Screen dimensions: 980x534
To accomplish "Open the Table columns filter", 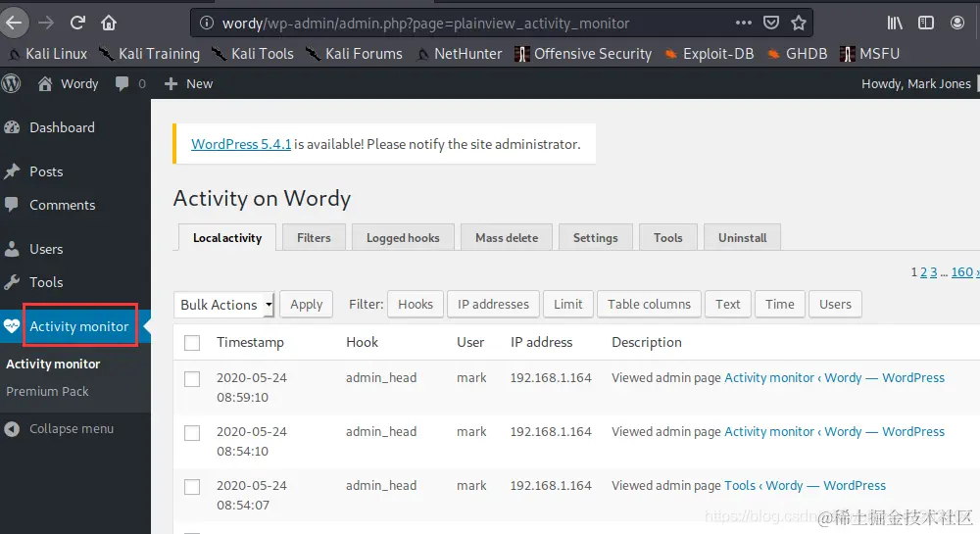I will pyautogui.click(x=650, y=305).
